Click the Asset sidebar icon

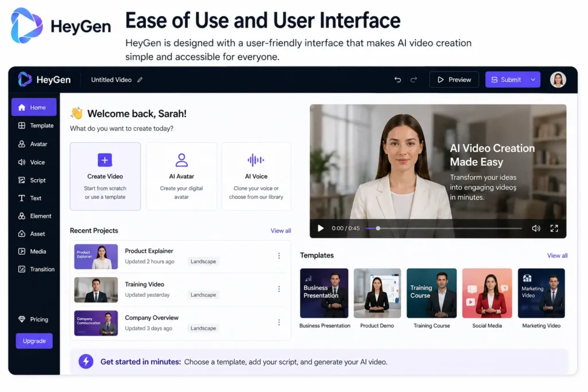(22, 234)
